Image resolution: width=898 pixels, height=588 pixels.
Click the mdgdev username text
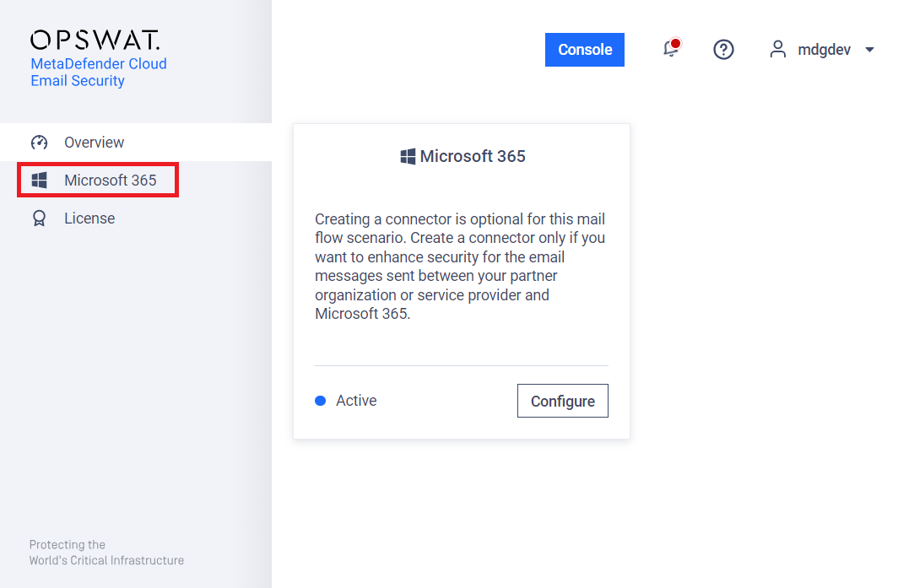(824, 50)
